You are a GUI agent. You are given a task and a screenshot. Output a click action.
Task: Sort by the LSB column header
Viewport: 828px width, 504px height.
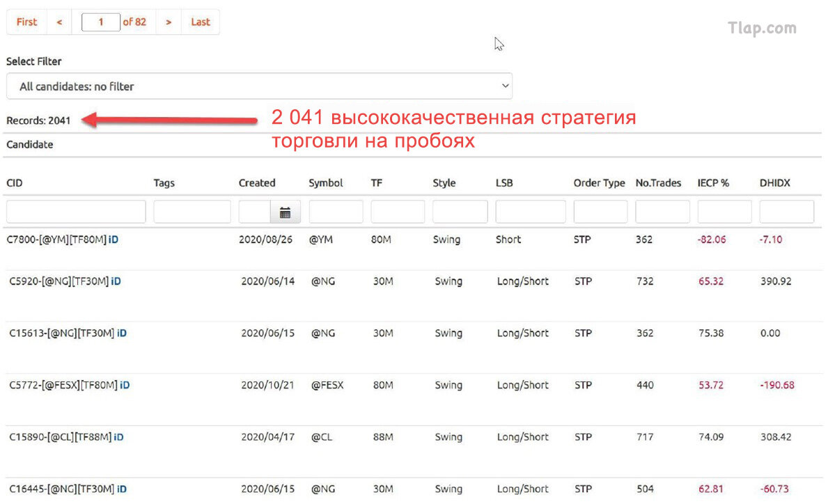[x=504, y=183]
